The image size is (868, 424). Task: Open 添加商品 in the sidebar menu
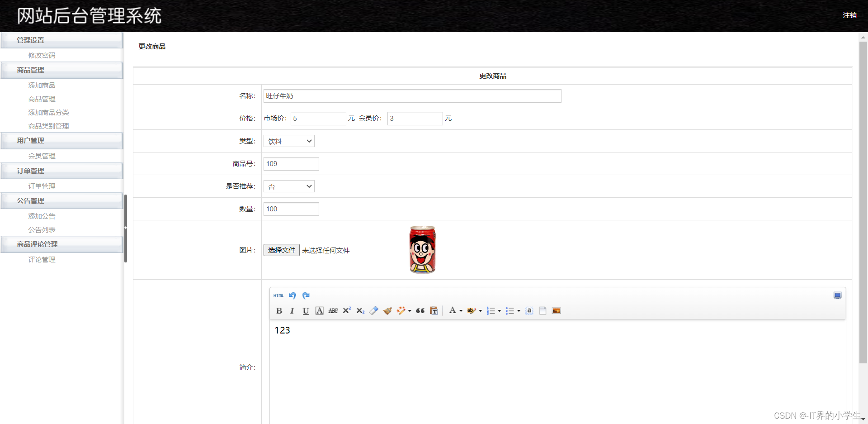click(x=42, y=85)
